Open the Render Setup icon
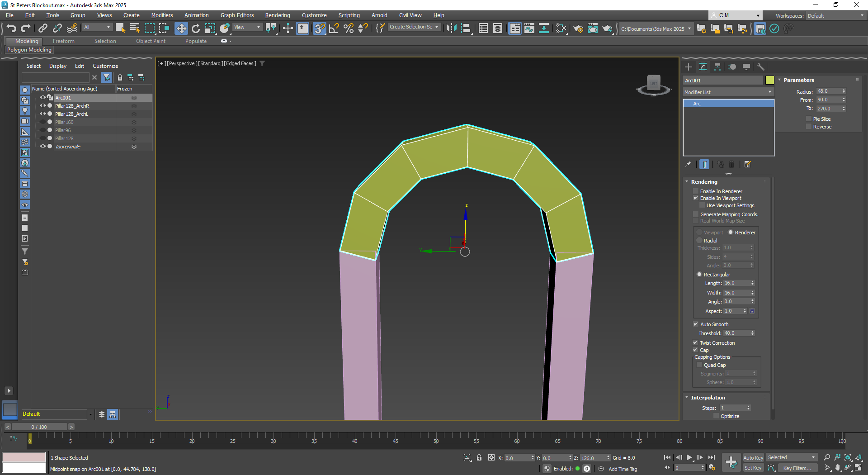Screen dimensions: 868x475 [578, 28]
